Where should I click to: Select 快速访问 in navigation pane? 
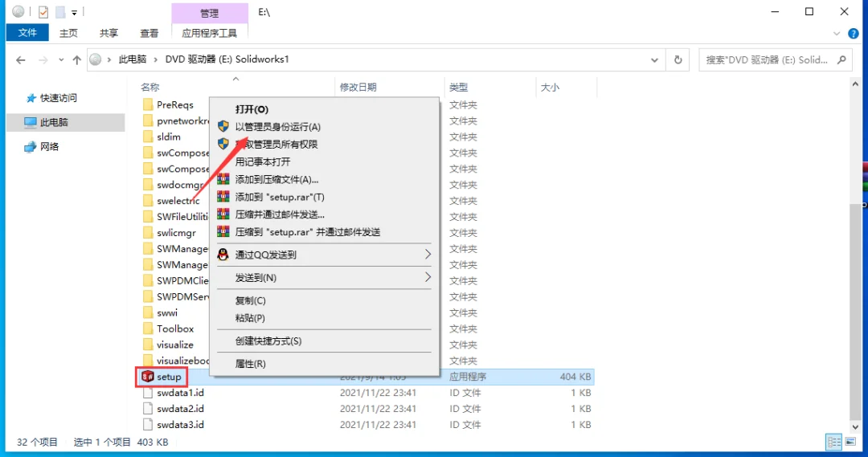[x=59, y=98]
